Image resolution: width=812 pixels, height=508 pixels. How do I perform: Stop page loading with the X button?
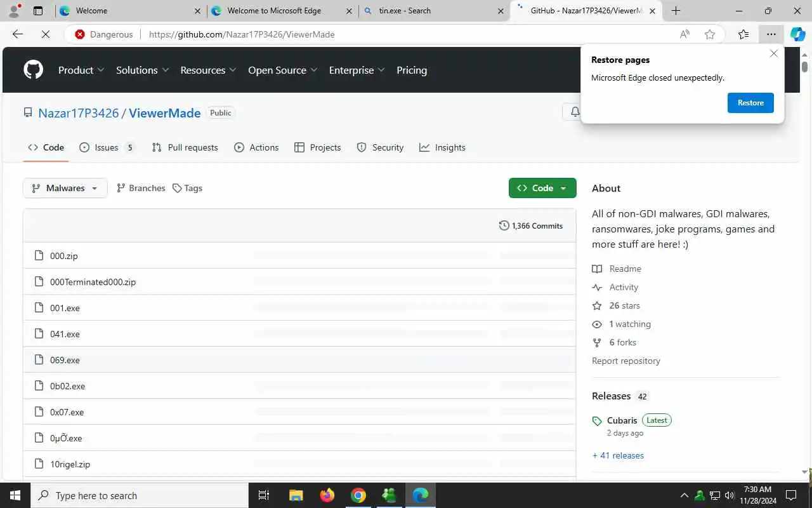tap(46, 34)
